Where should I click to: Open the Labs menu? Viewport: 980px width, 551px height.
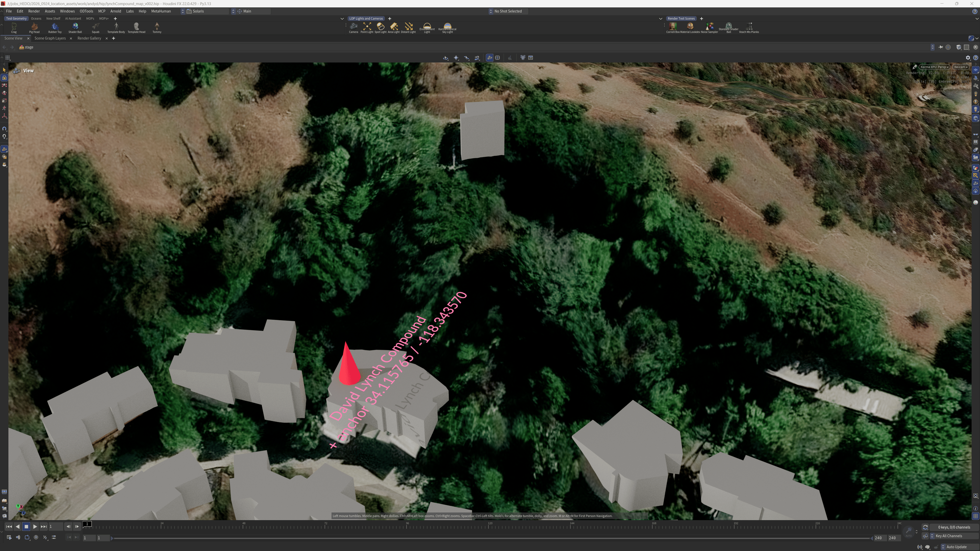(x=130, y=11)
